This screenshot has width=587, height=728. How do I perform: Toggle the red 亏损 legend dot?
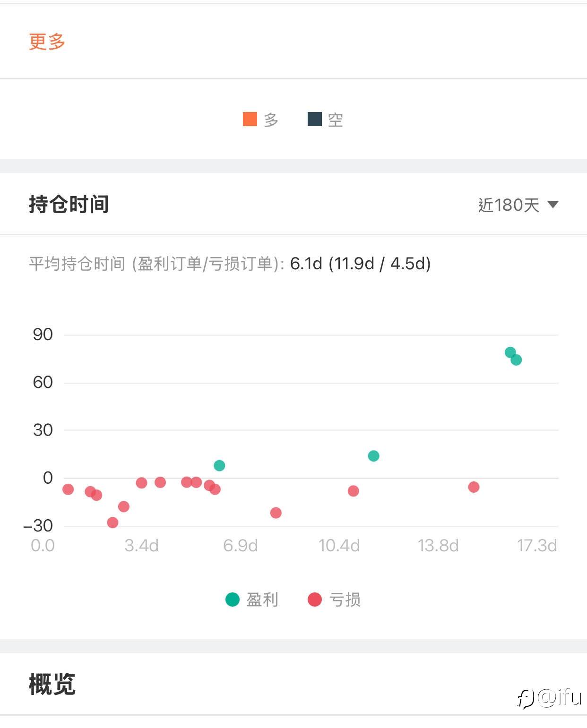pyautogui.click(x=315, y=600)
